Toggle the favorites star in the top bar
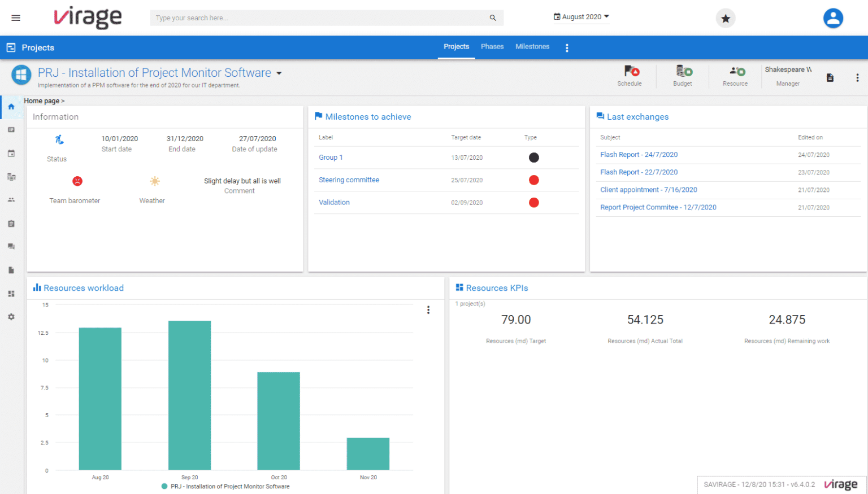The image size is (868, 494). pyautogui.click(x=726, y=18)
